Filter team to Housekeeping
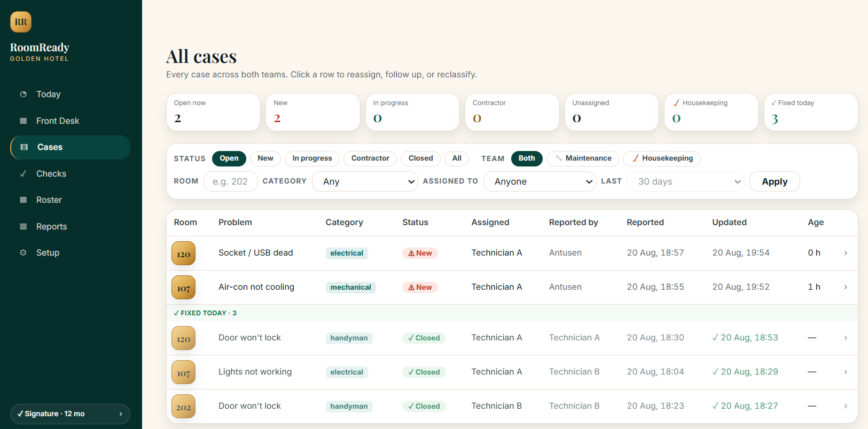Viewport: 868px width, 429px height. (662, 158)
